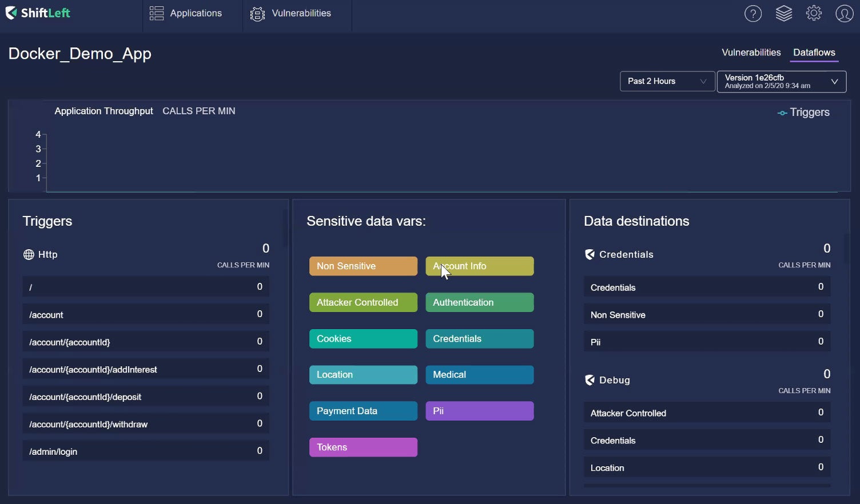Click the Medical data tag
Image resolution: width=860 pixels, height=504 pixels.
pyautogui.click(x=480, y=375)
